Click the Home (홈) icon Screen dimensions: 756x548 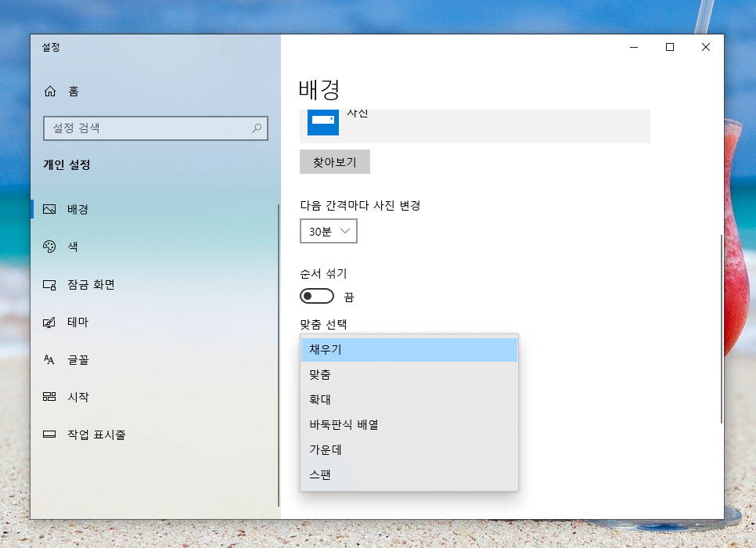50,91
